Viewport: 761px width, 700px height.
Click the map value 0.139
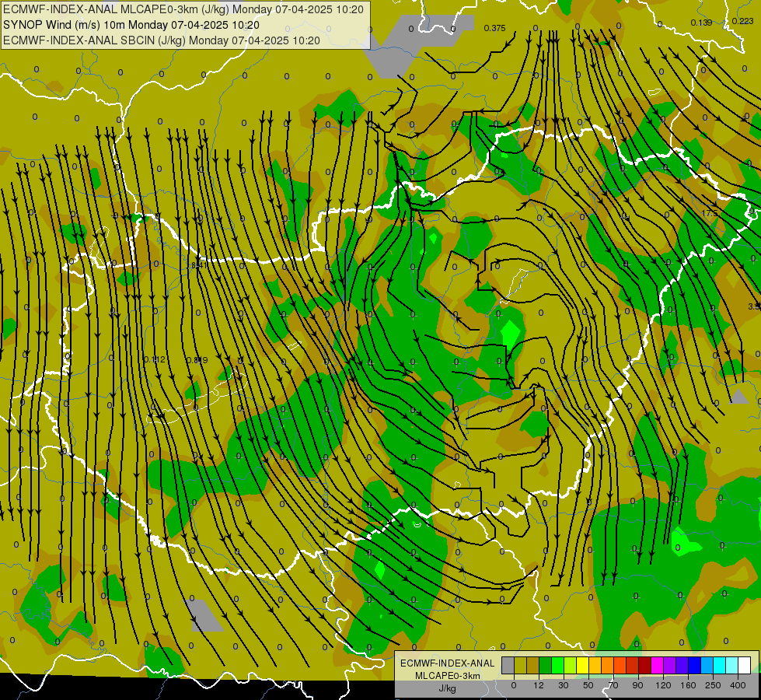click(701, 23)
